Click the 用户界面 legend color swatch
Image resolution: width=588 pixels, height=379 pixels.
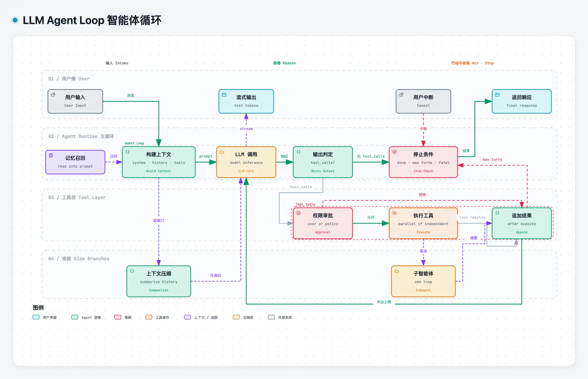coord(36,317)
